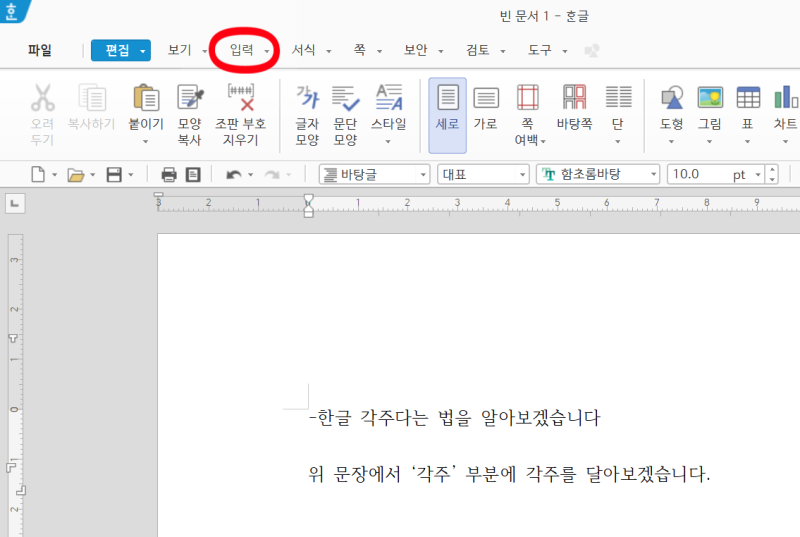Click the print icon

pos(169,174)
